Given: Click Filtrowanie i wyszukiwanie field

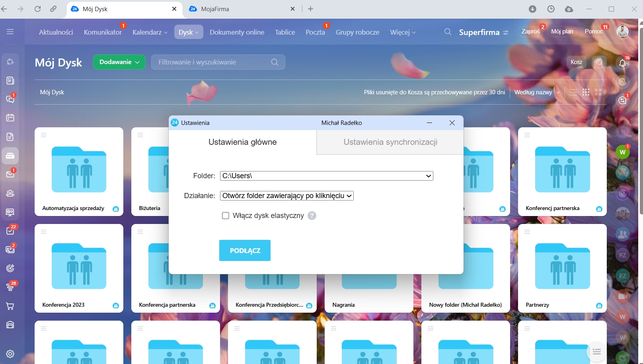Looking at the screenshot, I should [x=218, y=62].
